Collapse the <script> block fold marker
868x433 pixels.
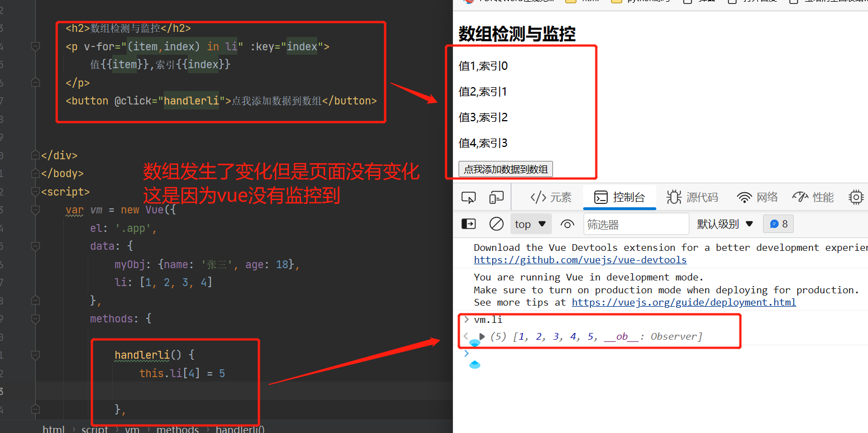click(x=36, y=192)
